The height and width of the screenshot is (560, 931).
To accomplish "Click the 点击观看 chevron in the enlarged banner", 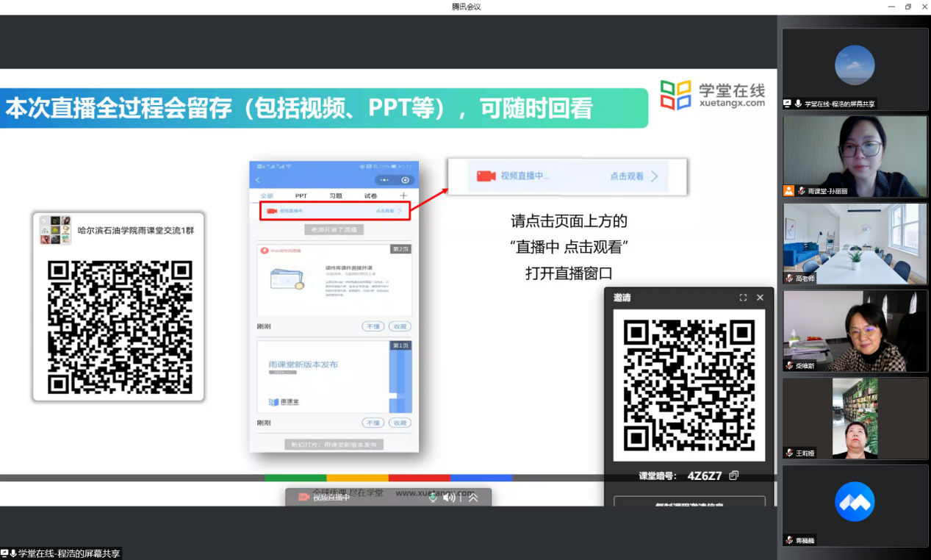I will click(654, 176).
